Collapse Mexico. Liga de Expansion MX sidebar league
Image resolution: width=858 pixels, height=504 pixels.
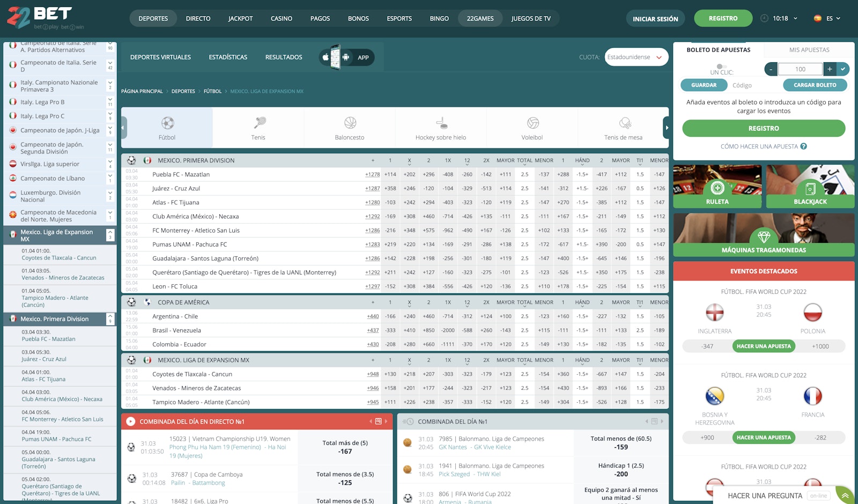(110, 235)
